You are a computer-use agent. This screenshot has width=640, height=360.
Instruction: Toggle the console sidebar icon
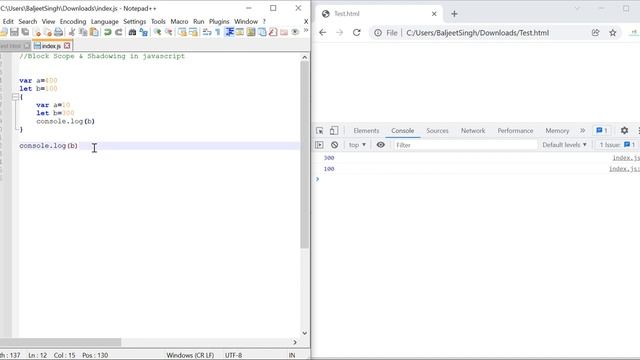pos(320,145)
